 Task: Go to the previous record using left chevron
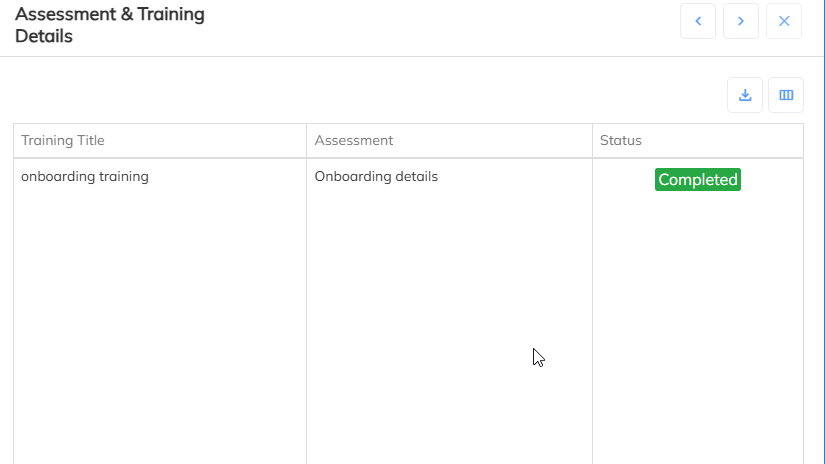point(698,21)
